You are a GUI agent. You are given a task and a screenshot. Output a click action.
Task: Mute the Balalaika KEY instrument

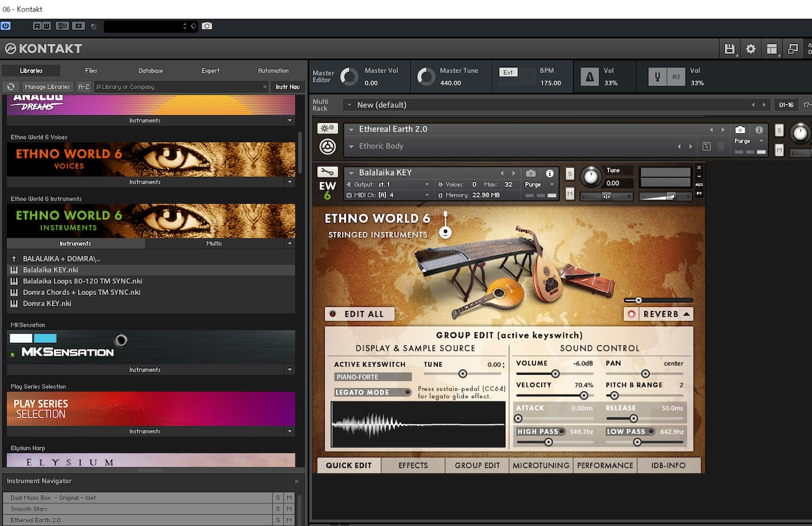click(570, 194)
